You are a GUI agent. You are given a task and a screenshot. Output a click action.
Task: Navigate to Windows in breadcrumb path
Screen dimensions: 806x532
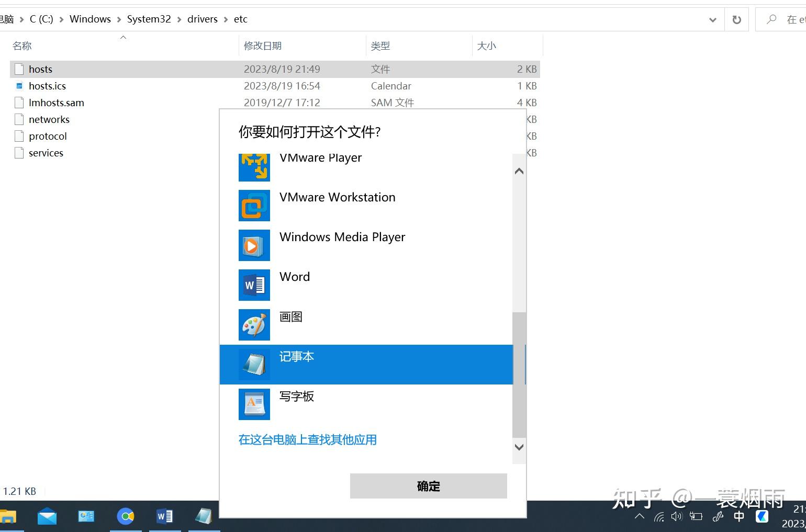(90, 19)
